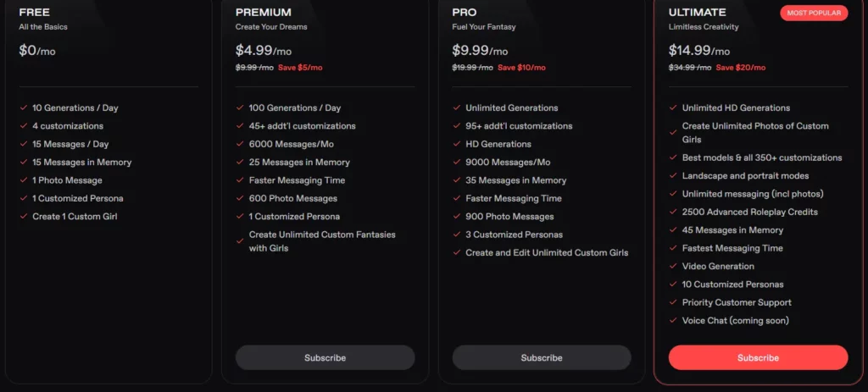The height and width of the screenshot is (392, 868).
Task: Click checkmark beside Unlimited Generations
Action: (455, 108)
